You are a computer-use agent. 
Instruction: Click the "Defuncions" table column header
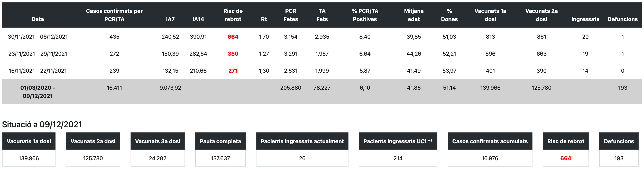pyautogui.click(x=622, y=19)
